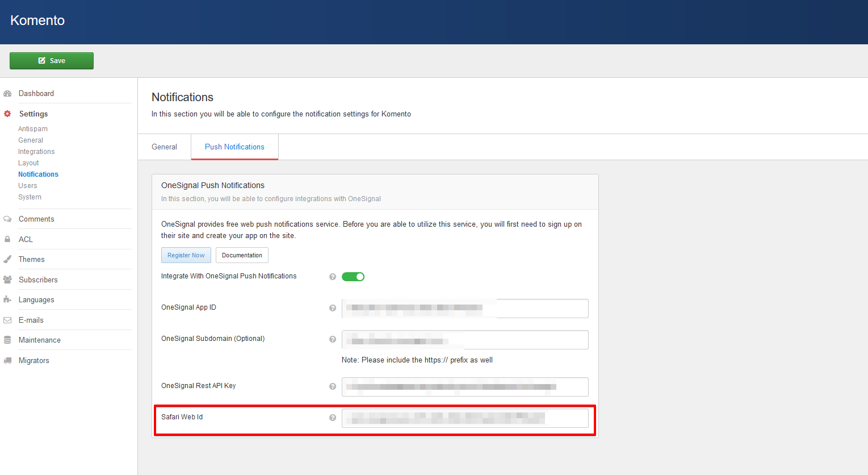Open Users settings
This screenshot has width=868, height=475.
pyautogui.click(x=27, y=186)
